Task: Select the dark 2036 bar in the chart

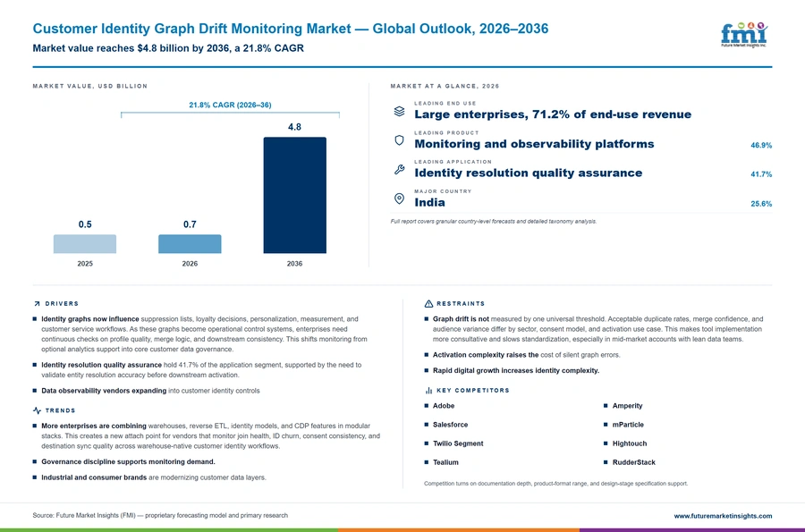Action: click(x=294, y=195)
